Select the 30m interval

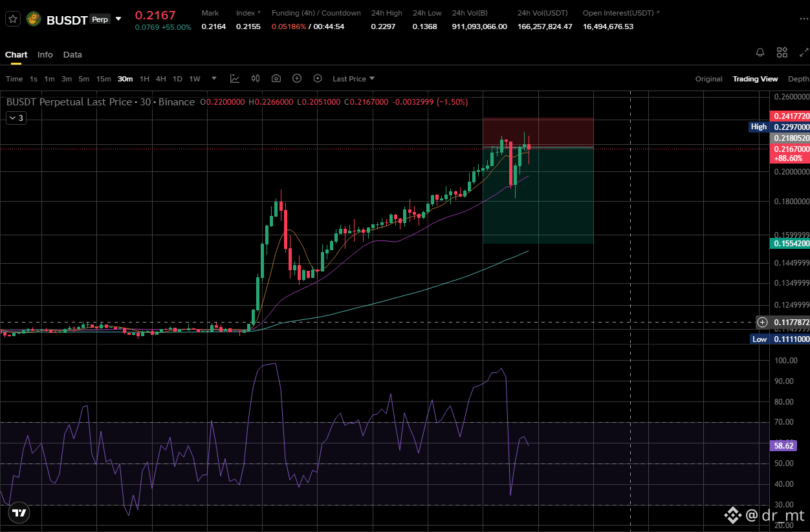[125, 79]
